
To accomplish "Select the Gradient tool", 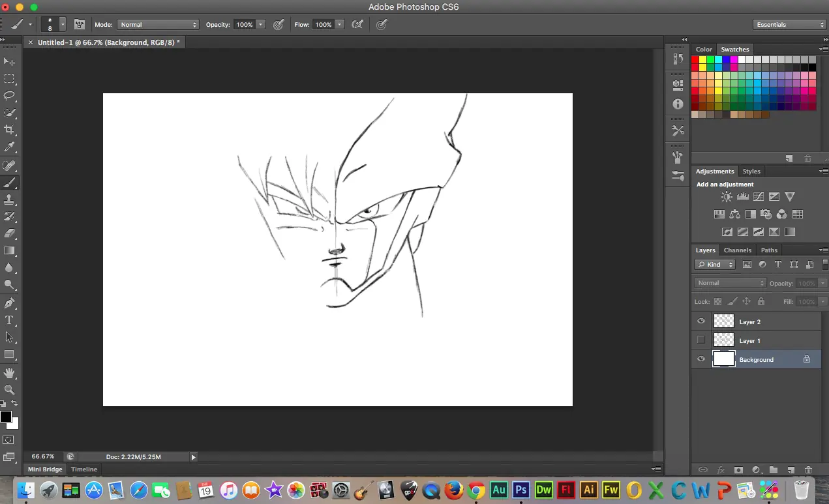I will [x=9, y=250].
